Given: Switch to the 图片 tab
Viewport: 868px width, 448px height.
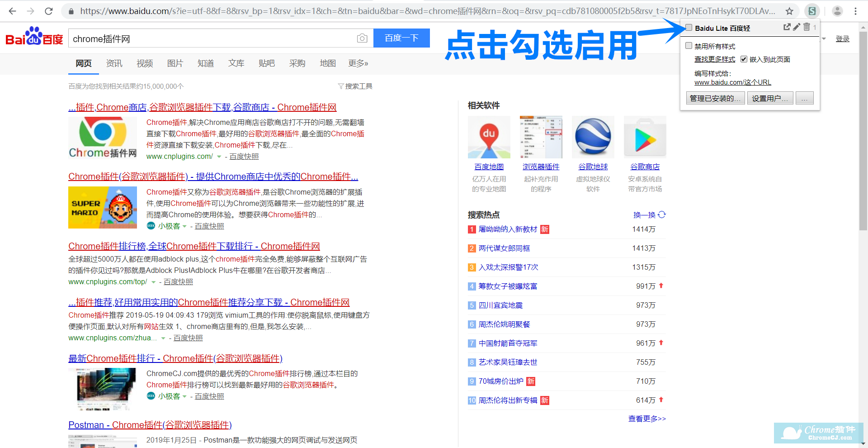Looking at the screenshot, I should point(175,63).
